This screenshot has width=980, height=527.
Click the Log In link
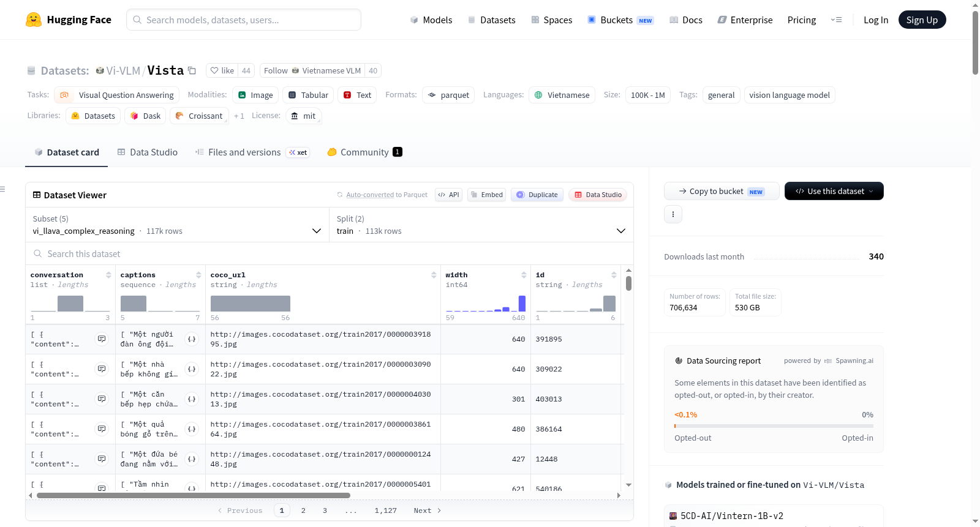pyautogui.click(x=876, y=20)
